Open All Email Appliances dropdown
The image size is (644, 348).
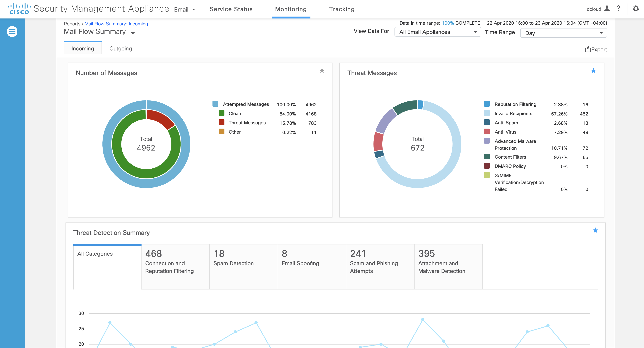[437, 32]
